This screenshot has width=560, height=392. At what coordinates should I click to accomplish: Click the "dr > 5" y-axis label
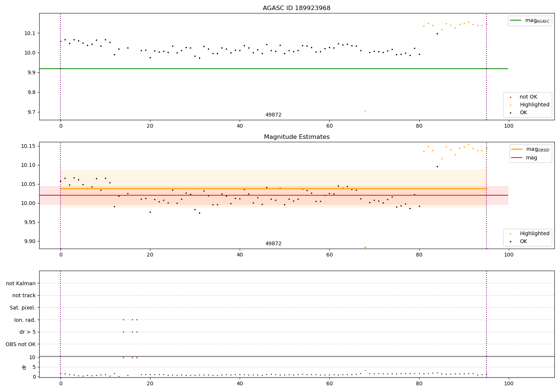(28, 332)
